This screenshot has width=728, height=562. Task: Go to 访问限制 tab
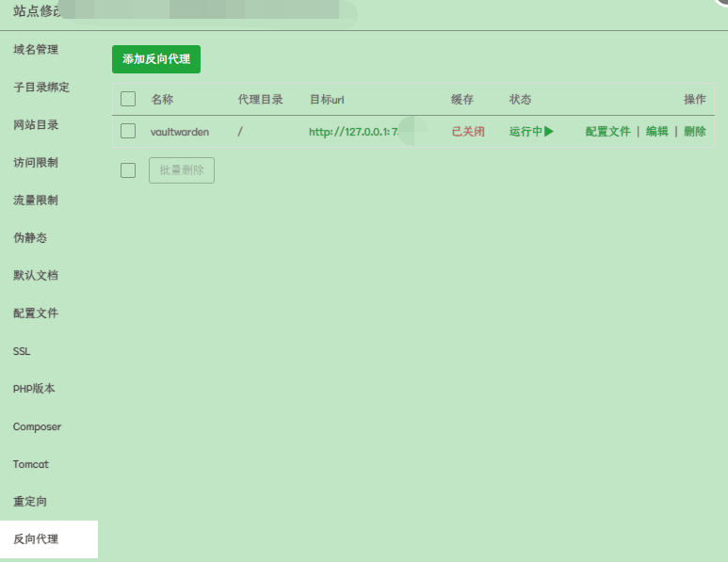pyautogui.click(x=36, y=162)
